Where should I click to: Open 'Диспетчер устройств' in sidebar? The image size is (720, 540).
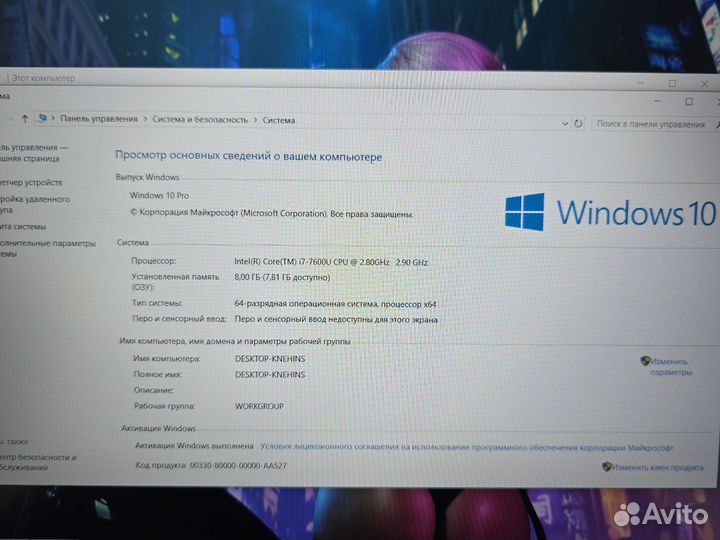coord(31,182)
